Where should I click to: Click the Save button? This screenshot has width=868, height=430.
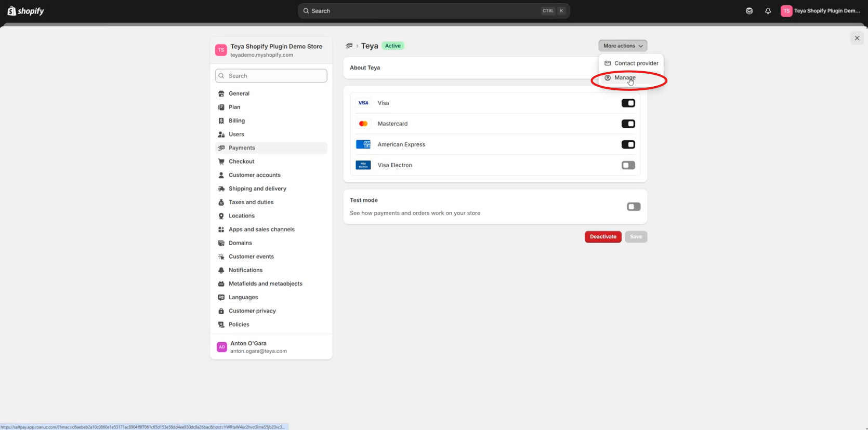636,237
